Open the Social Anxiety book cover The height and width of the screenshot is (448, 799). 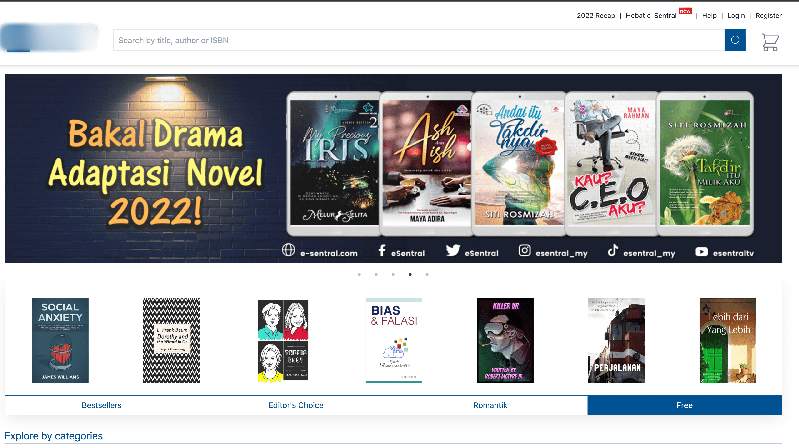coord(60,340)
